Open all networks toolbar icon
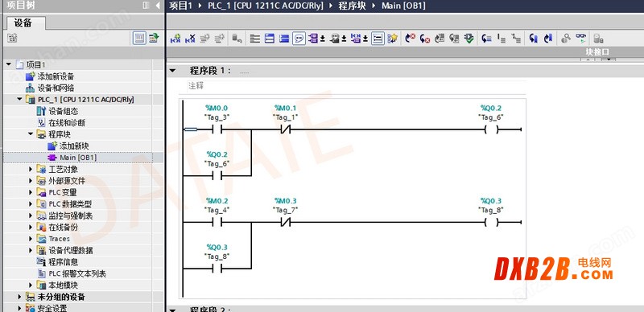The image size is (644, 312). (x=270, y=39)
